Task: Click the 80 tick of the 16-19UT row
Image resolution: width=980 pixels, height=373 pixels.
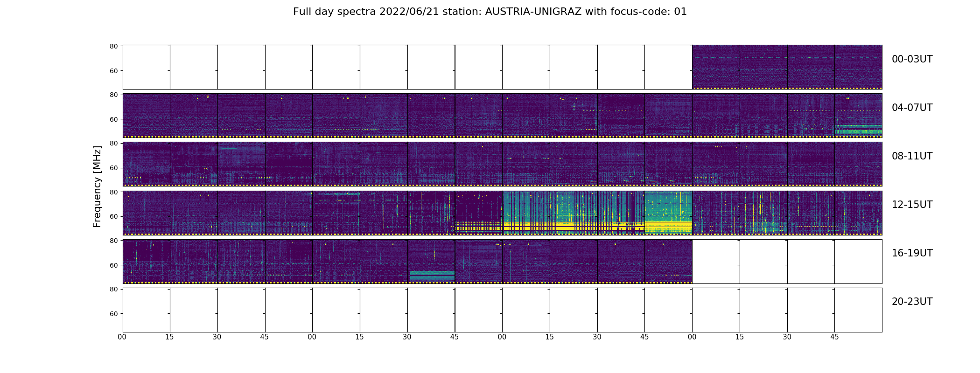Action: [113, 241]
